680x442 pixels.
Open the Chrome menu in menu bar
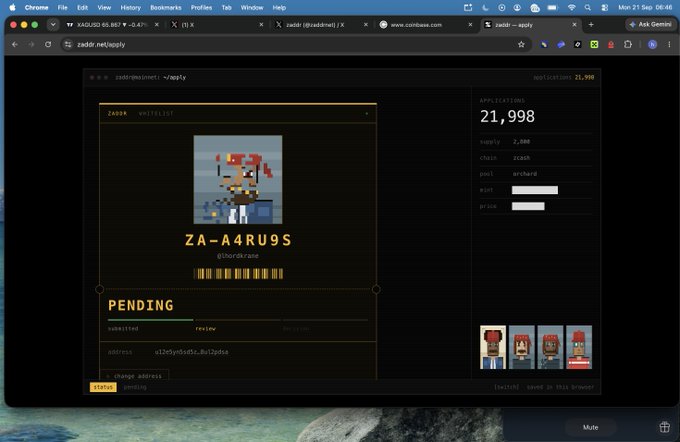(x=36, y=7)
